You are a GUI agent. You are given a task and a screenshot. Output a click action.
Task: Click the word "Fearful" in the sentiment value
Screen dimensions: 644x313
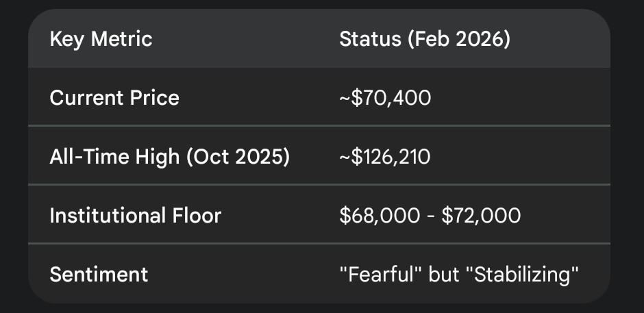pos(381,275)
